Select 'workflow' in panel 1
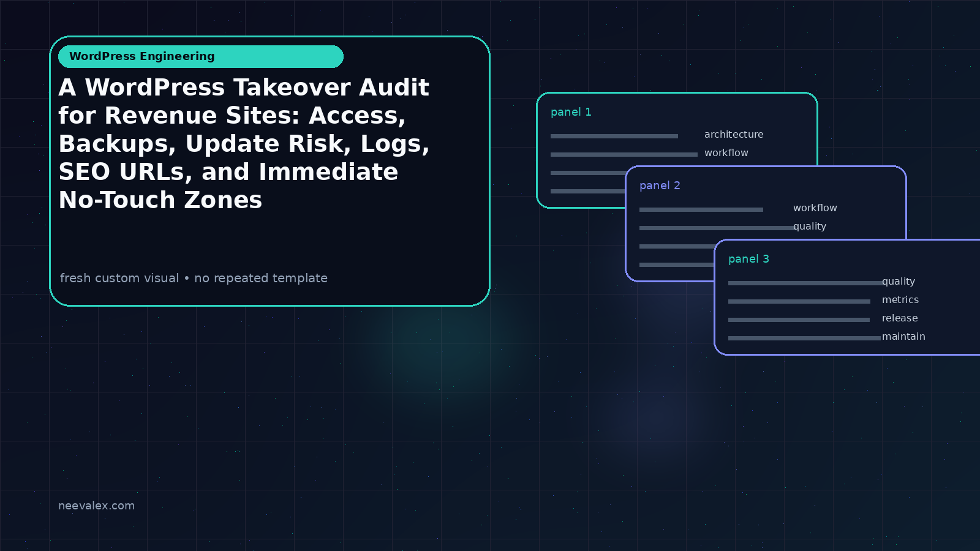 [726, 152]
